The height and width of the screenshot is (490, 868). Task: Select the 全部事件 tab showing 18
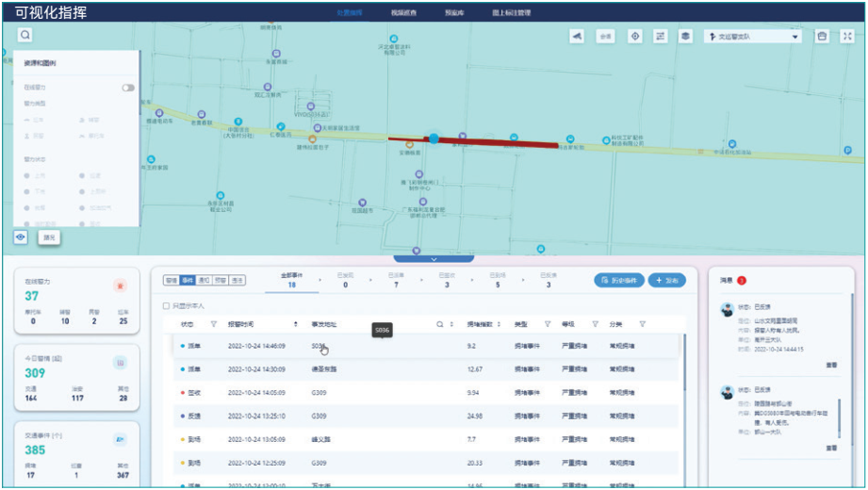tap(292, 280)
